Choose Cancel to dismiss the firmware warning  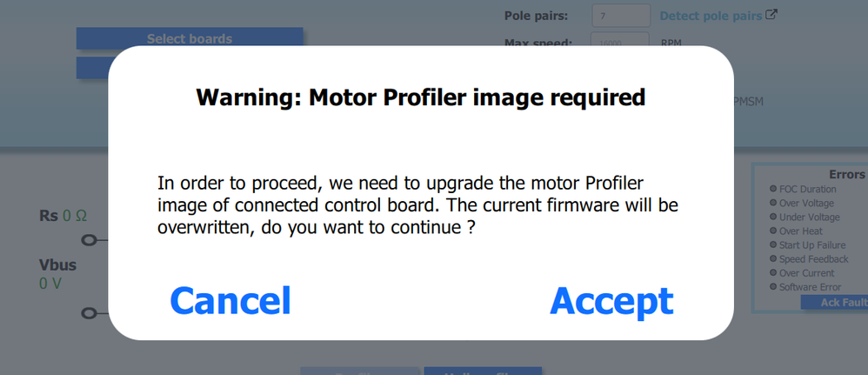[230, 301]
